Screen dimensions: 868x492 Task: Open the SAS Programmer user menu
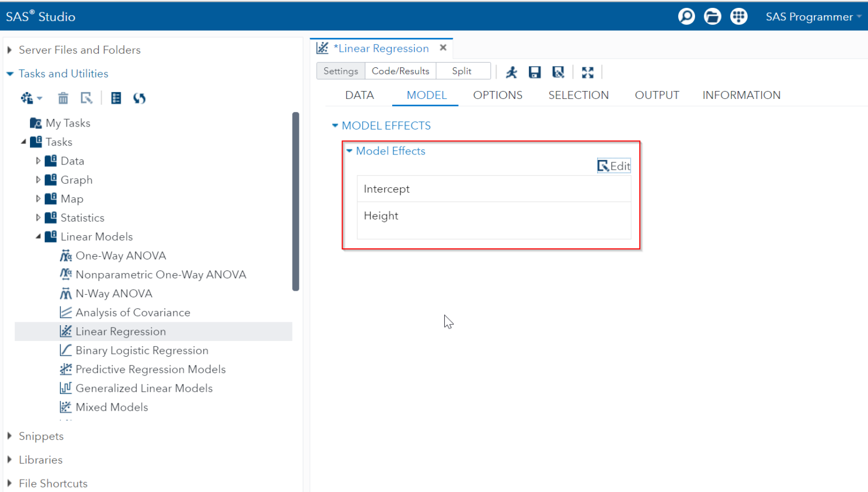pos(812,16)
